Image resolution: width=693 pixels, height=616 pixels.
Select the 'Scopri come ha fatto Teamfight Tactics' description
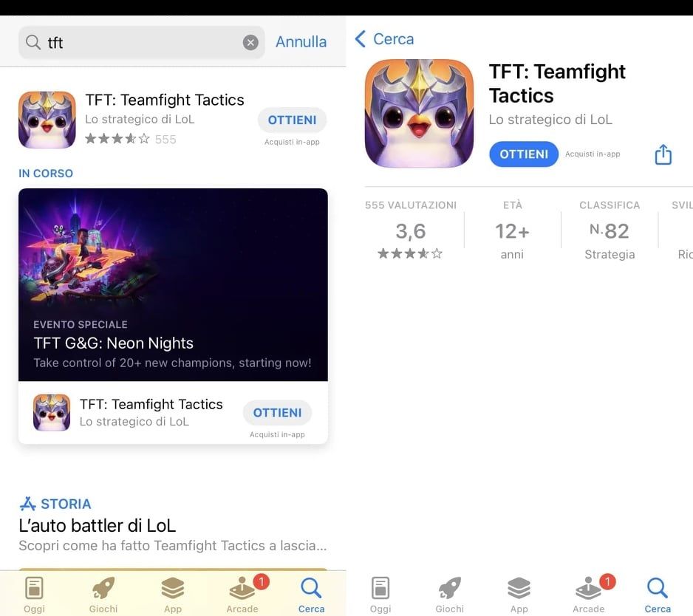(173, 546)
